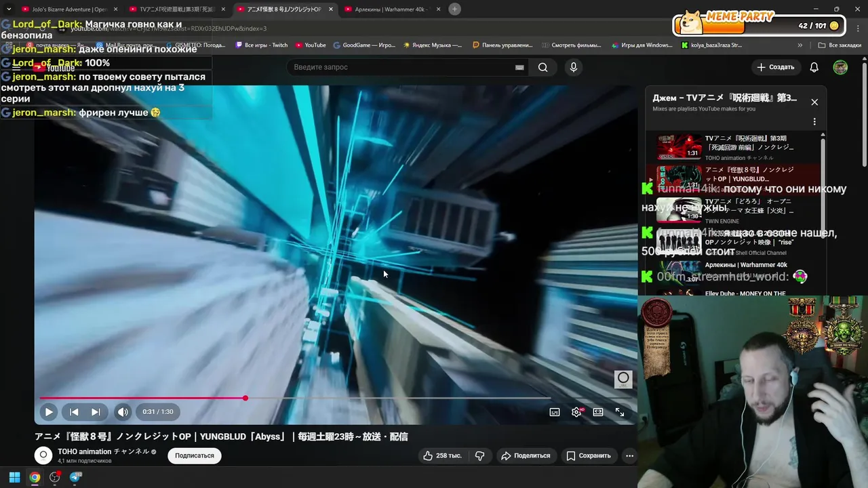Screen dimensions: 868x488
Task: Open the GoodGame bookmark
Action: click(364, 45)
